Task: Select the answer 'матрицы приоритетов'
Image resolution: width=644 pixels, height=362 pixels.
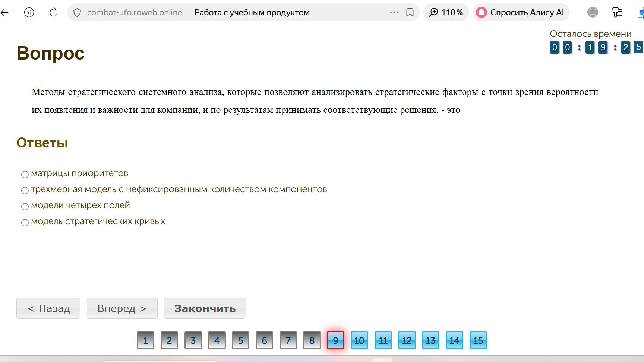Action: (25, 174)
